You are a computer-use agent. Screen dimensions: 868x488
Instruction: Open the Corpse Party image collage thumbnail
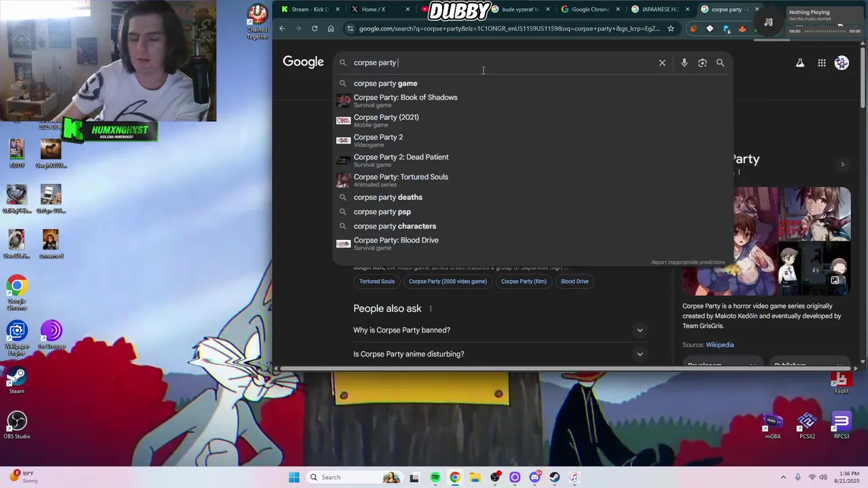click(x=766, y=241)
